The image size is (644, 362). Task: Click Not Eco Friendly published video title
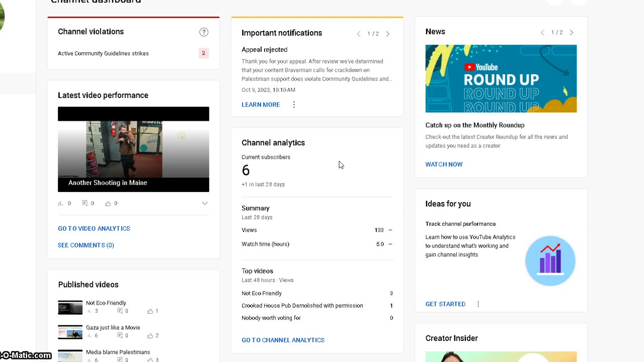(x=106, y=303)
